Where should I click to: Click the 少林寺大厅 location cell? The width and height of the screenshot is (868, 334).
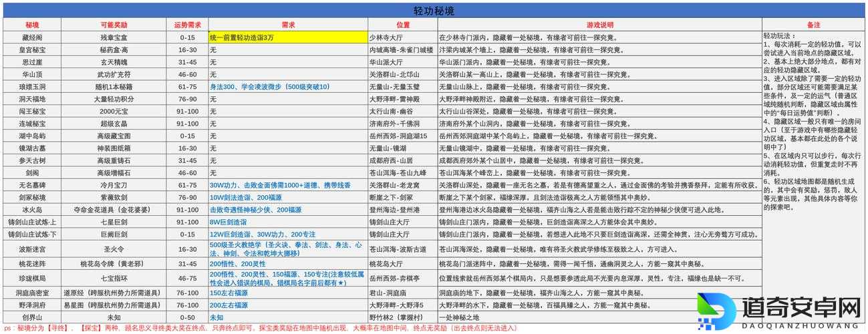click(403, 37)
